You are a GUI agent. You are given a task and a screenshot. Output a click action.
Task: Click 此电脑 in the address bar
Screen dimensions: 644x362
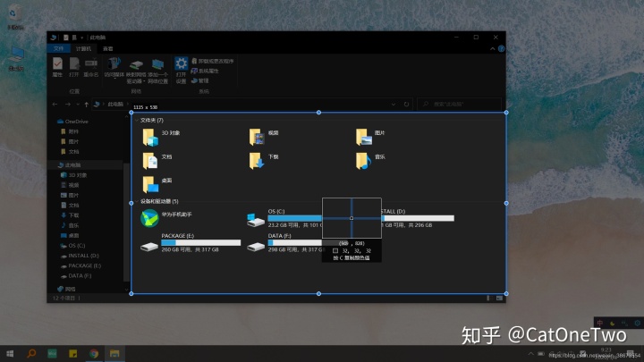[x=115, y=105]
